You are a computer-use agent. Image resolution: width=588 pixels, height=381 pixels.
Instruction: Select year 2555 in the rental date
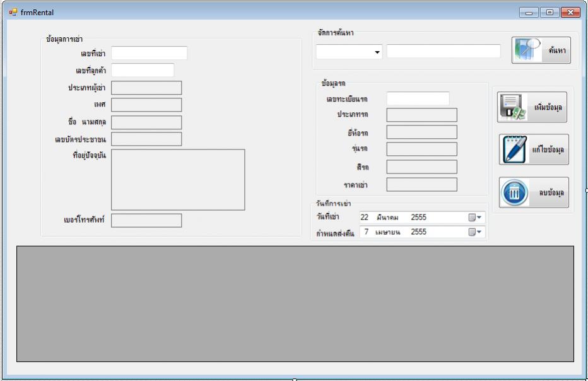pos(418,217)
